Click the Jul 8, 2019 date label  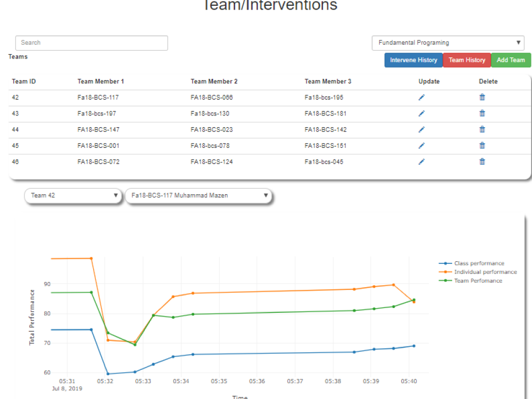point(67,389)
